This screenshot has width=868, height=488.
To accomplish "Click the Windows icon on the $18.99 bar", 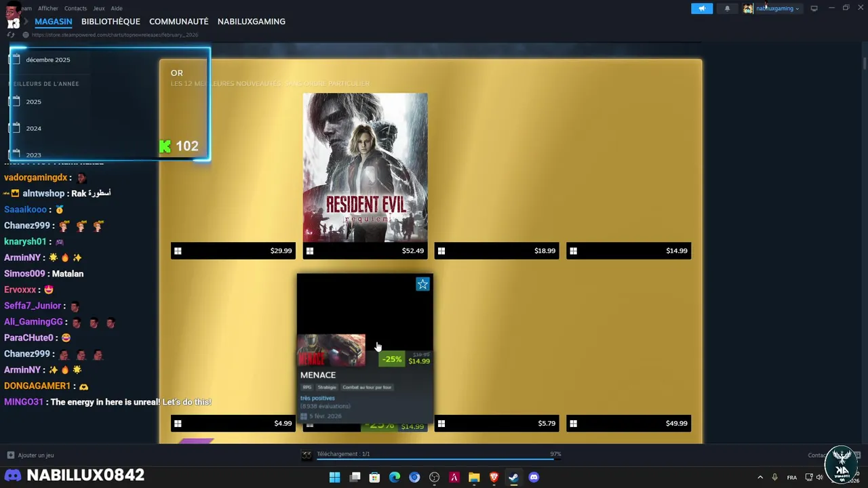I will (x=441, y=251).
